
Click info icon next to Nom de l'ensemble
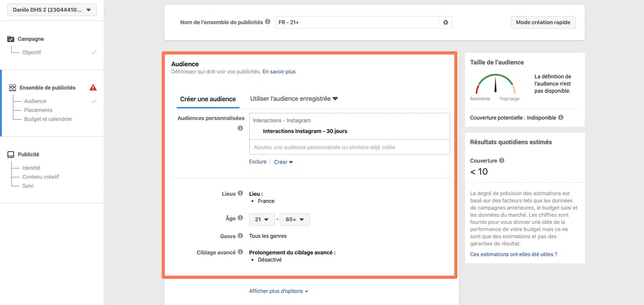point(268,21)
